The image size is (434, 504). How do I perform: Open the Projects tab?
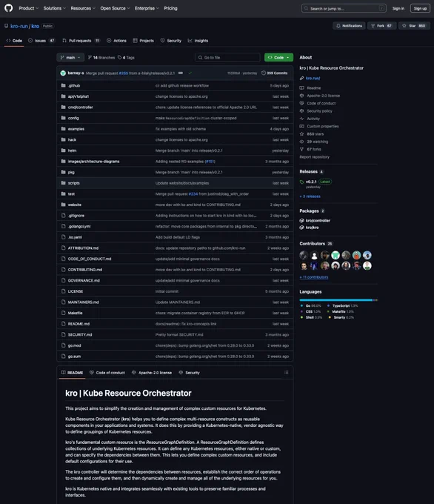click(x=143, y=41)
